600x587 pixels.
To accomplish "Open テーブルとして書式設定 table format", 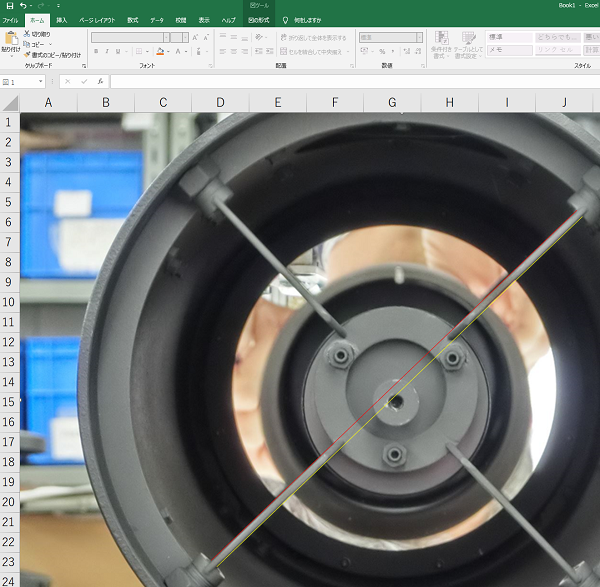I will pos(469,45).
